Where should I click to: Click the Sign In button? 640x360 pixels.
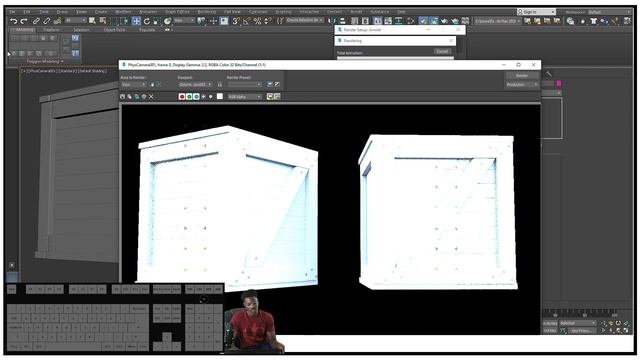tap(536, 12)
